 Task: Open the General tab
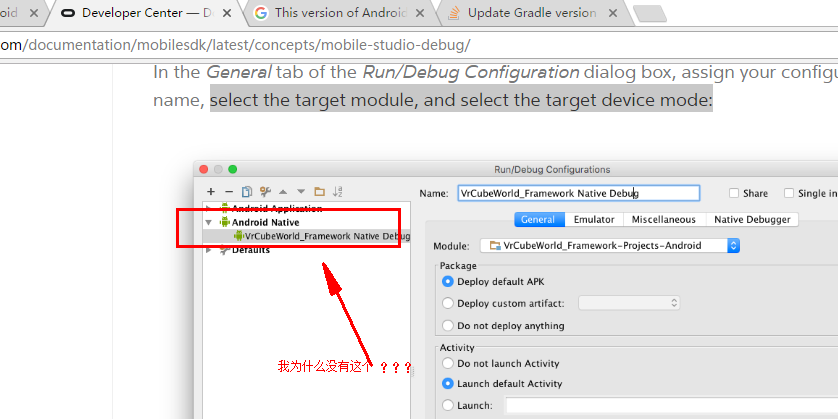pyautogui.click(x=538, y=220)
